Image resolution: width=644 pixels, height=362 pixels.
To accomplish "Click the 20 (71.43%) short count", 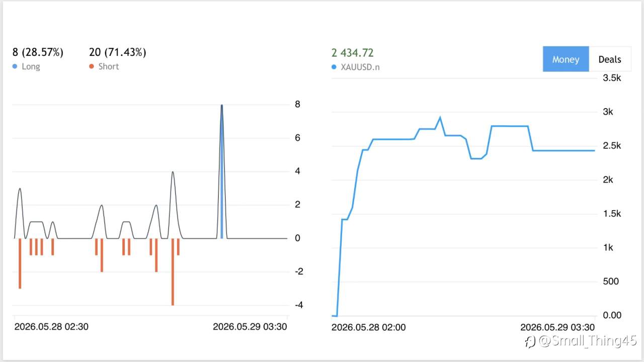I will (x=118, y=52).
